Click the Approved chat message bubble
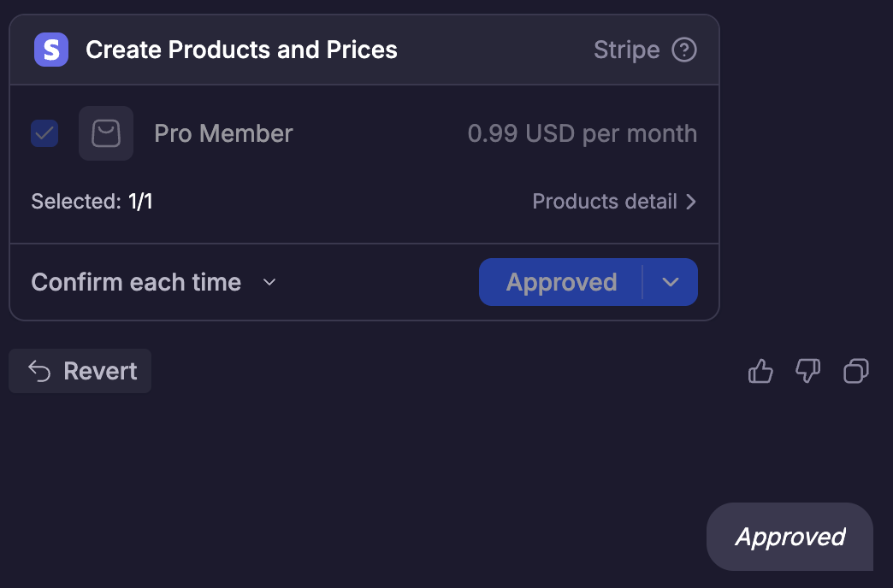The width and height of the screenshot is (893, 588). [x=790, y=537]
